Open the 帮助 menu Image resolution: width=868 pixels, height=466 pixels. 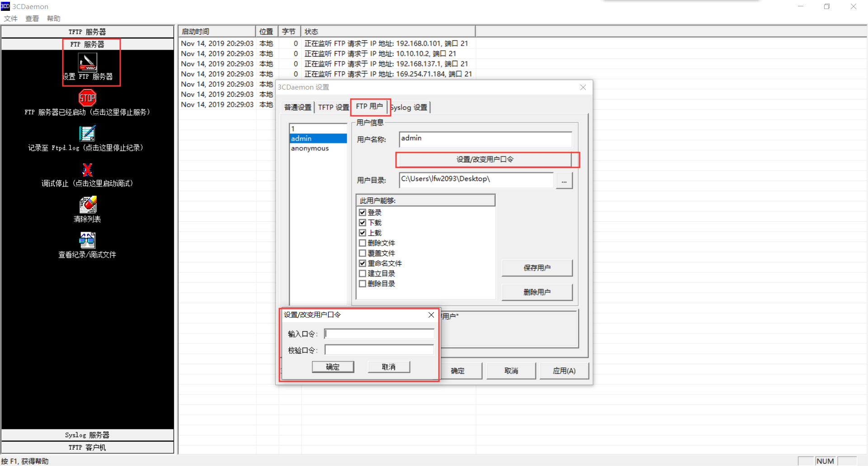pos(53,19)
